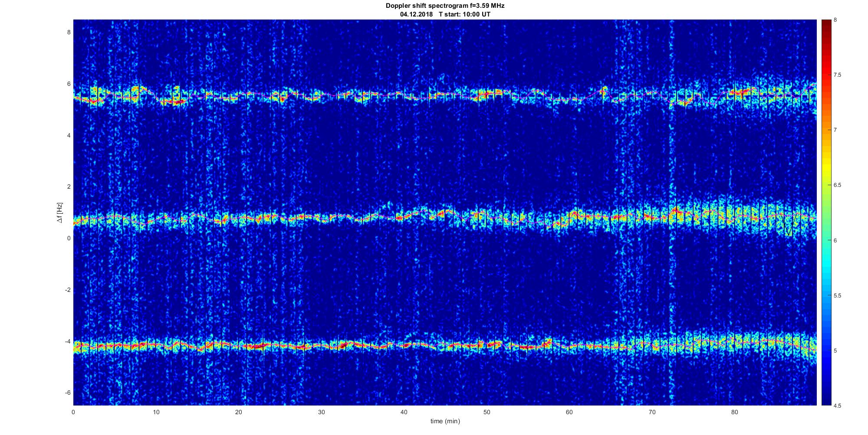This screenshot has height=435, width=868.
Task: Click the colorbar tick label '7.5'
Action: click(x=838, y=75)
